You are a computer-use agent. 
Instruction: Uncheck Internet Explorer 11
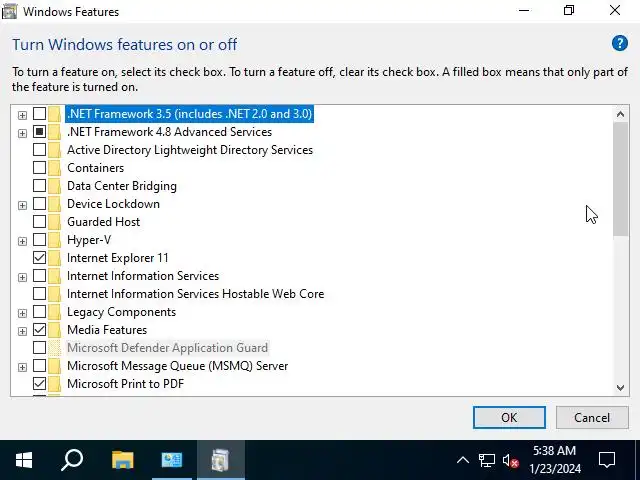tap(39, 258)
